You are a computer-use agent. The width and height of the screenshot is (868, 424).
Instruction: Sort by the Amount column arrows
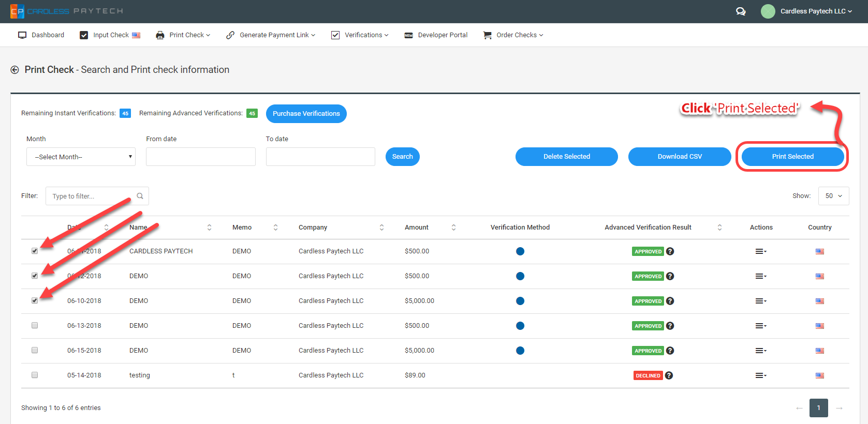pyautogui.click(x=453, y=228)
